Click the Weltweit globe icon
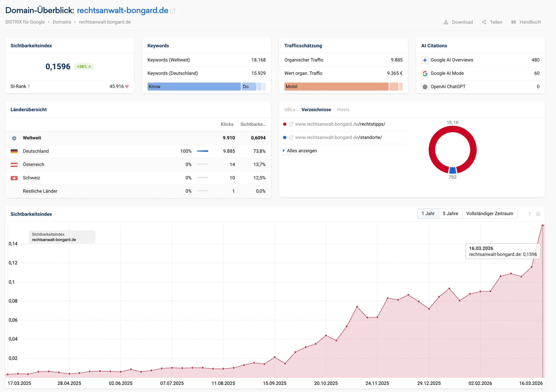 (14, 138)
